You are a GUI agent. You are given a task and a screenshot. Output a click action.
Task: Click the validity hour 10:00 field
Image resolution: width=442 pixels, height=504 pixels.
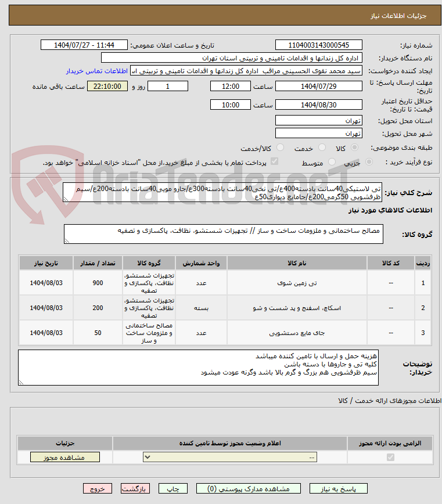[x=230, y=105]
